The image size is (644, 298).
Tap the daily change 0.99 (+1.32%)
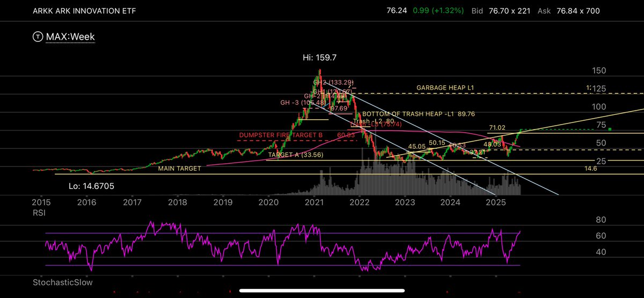tap(438, 11)
